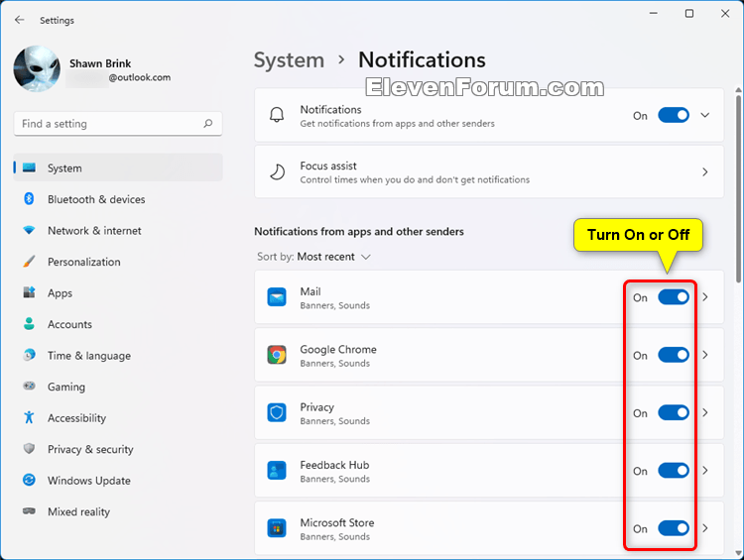Select Personalization in the sidebar
Viewport: 744px width, 560px height.
(118, 262)
